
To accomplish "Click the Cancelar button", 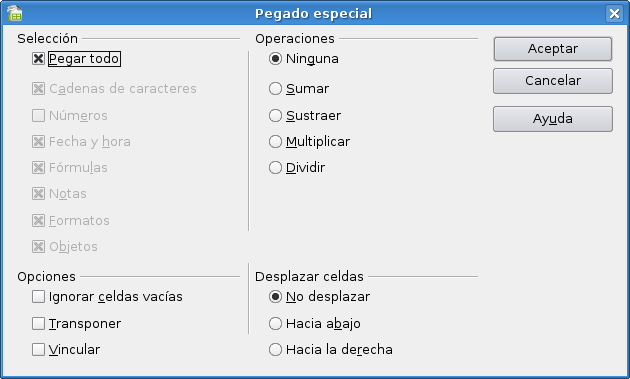I will (553, 81).
